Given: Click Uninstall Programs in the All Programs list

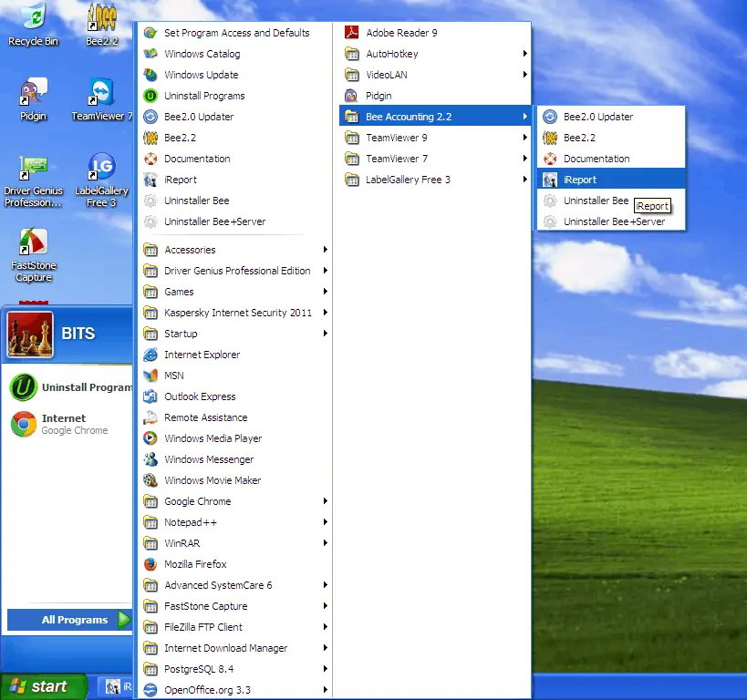Looking at the screenshot, I should [234, 95].
